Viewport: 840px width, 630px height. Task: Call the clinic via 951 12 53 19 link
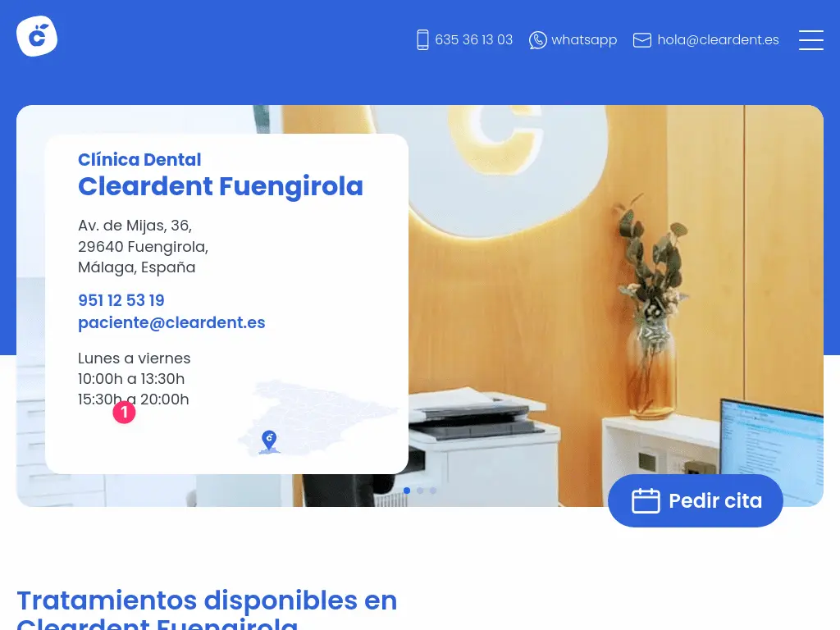pyautogui.click(x=121, y=300)
